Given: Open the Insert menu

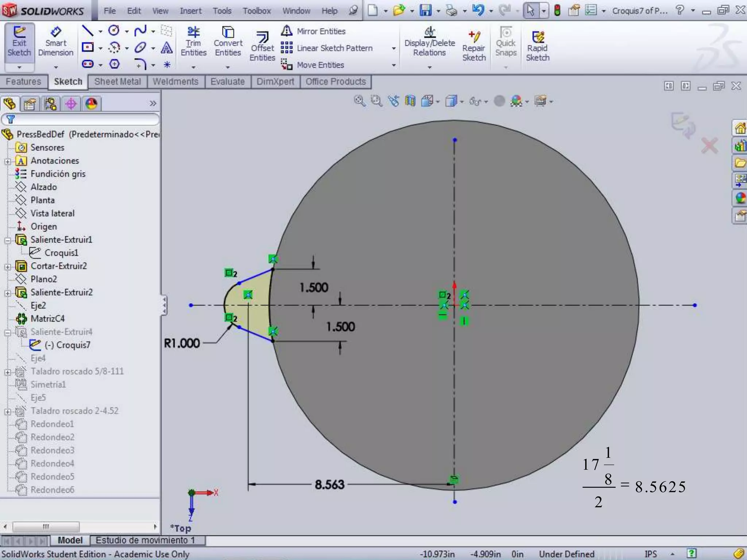Looking at the screenshot, I should coord(190,11).
